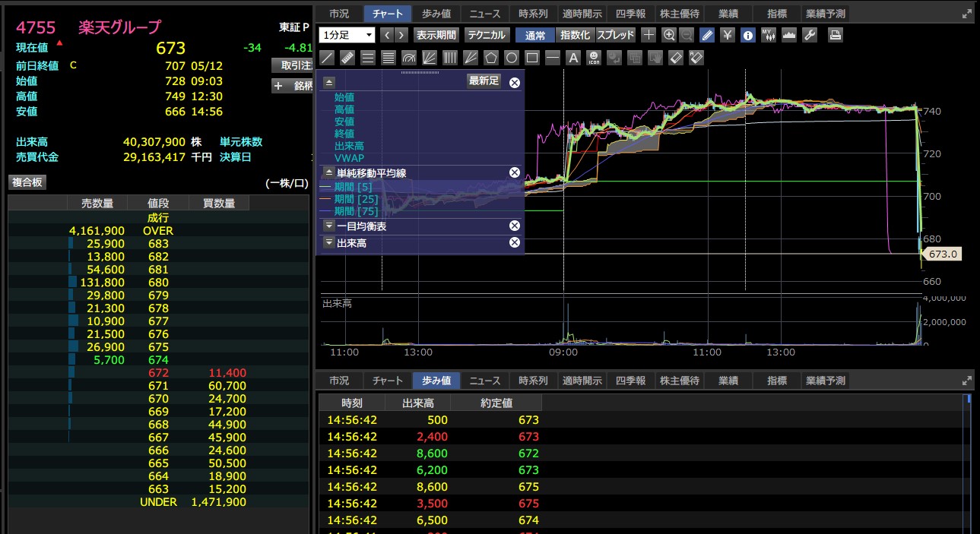This screenshot has height=534, width=980.
Task: Select the hand move tool
Action: (x=655, y=58)
